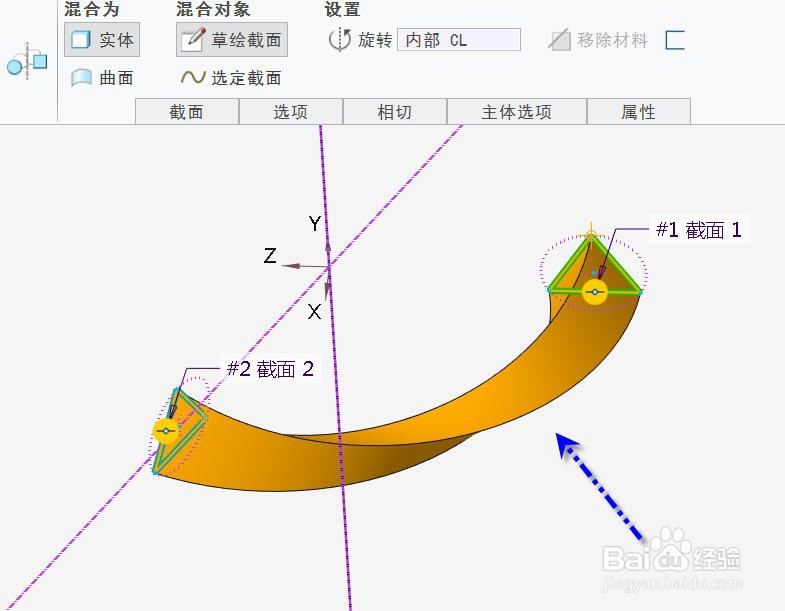Click the 内部 CL rotation axis field
785x611 pixels.
click(x=459, y=40)
